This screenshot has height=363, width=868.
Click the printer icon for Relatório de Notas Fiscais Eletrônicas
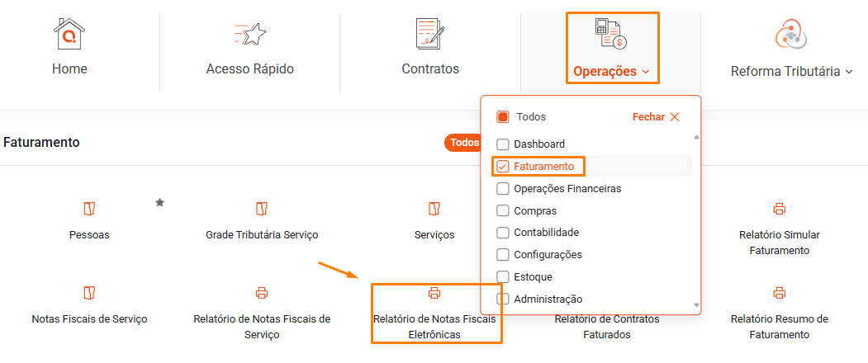point(434,293)
